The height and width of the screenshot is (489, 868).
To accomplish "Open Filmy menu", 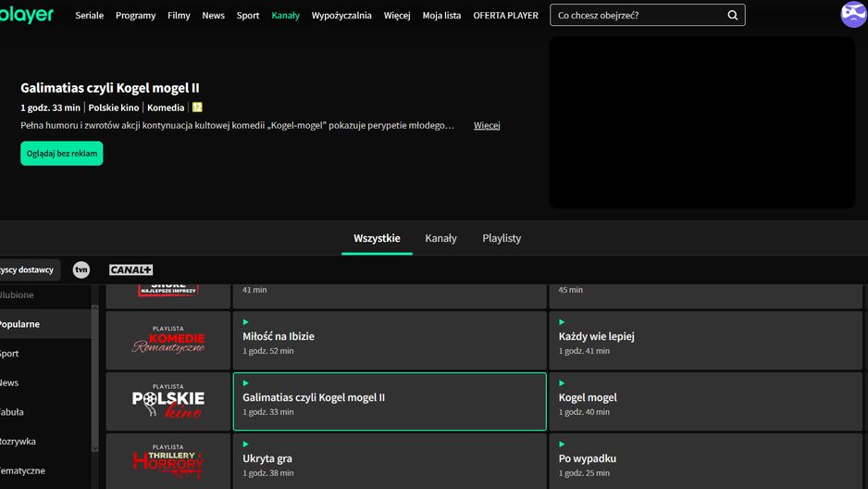I will [x=179, y=16].
